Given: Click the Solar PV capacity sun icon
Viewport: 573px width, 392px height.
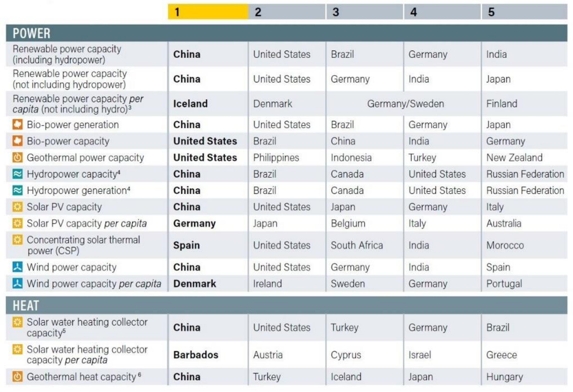Looking at the screenshot, I should click(18, 207).
